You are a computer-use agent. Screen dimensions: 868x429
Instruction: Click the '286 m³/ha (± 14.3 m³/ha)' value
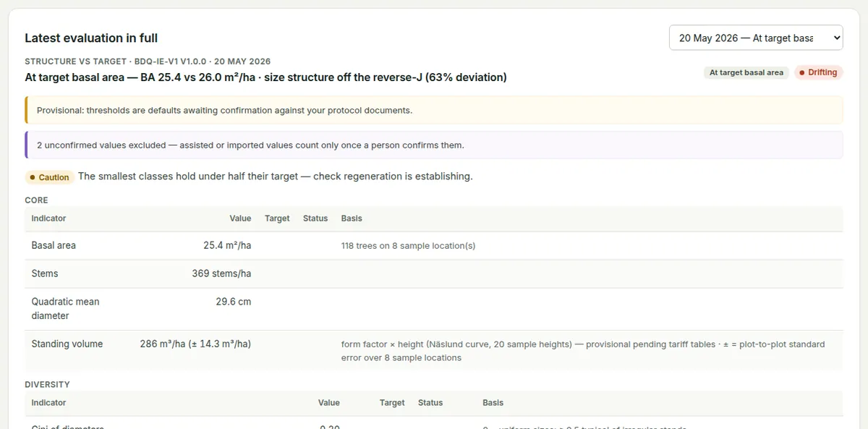[x=195, y=344]
